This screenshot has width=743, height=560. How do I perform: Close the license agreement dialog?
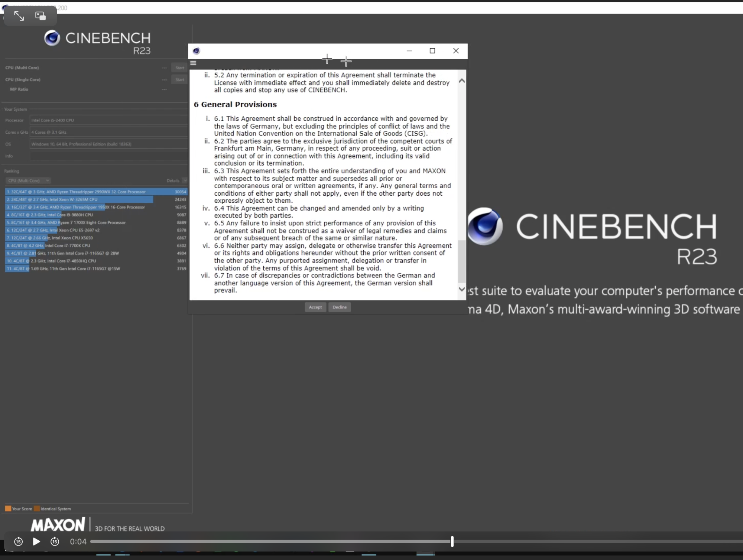tap(456, 51)
